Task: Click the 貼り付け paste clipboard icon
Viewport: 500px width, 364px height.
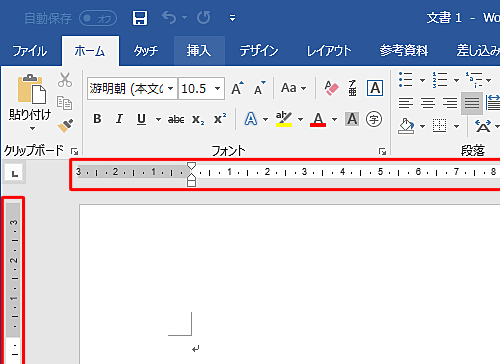Action: click(x=31, y=89)
